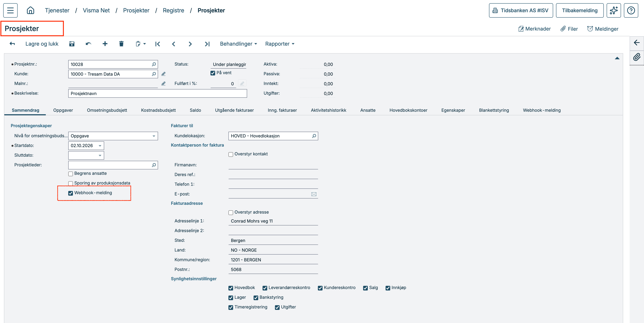Click the Tilbakemelding button
The image size is (644, 323).
click(580, 10)
